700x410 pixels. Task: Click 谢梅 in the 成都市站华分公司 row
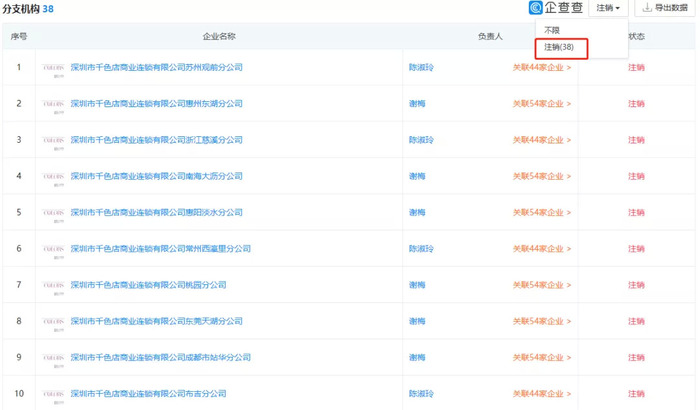pos(417,357)
